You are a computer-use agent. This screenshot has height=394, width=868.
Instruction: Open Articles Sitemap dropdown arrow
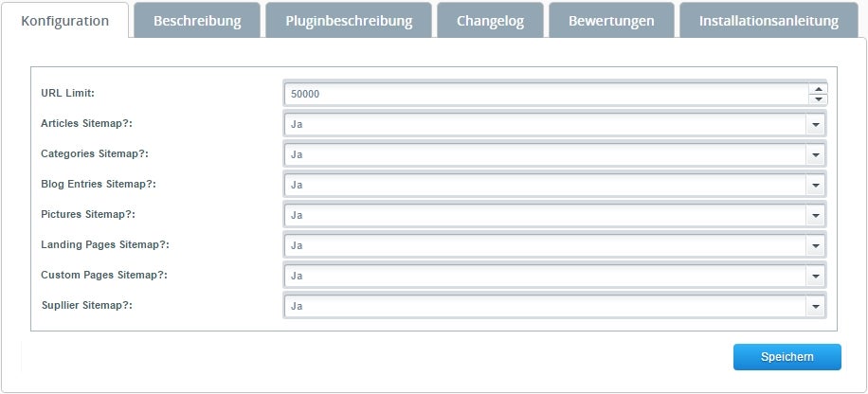tap(815, 124)
